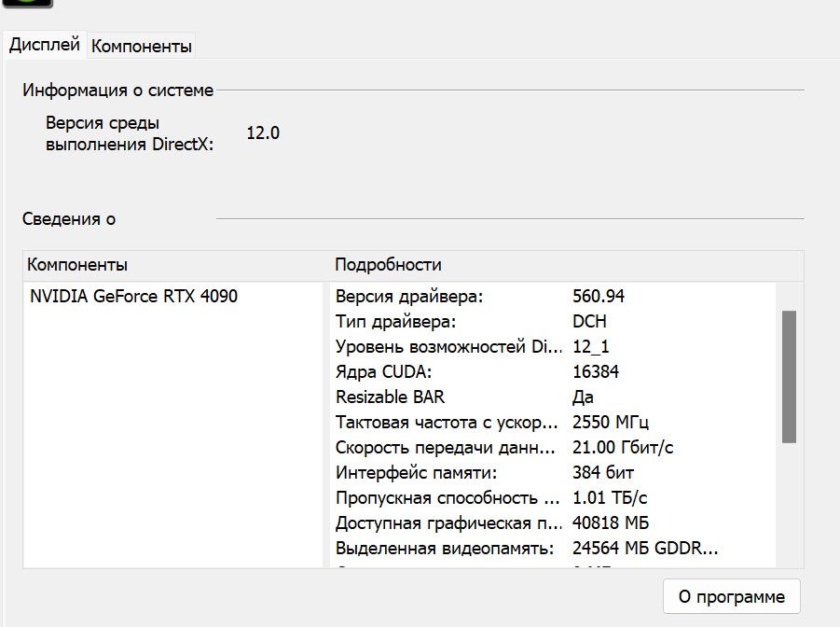Click the 384 бит value

(603, 472)
